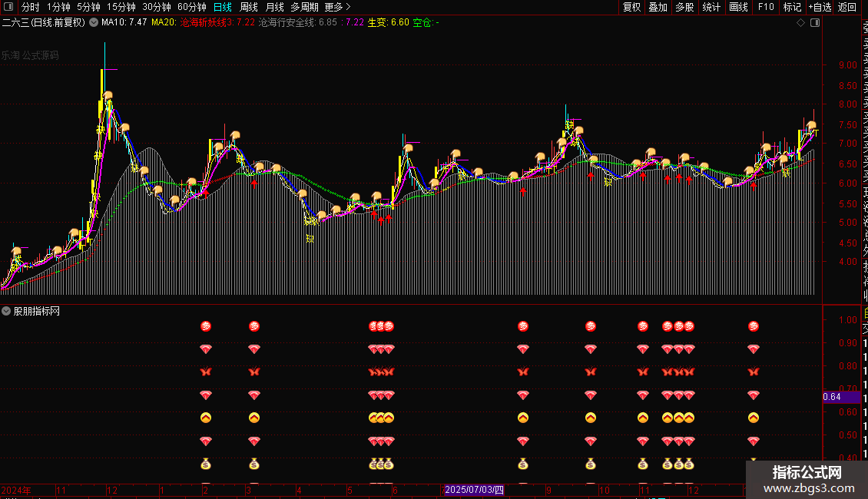Toggle the right sidebar panel icon
The height and width of the screenshot is (499, 868).
(x=816, y=23)
